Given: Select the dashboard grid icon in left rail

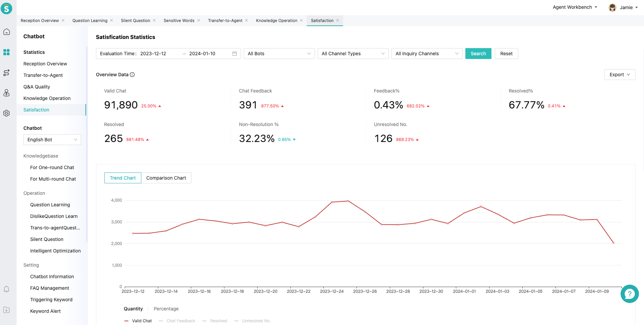Looking at the screenshot, I should point(6,52).
